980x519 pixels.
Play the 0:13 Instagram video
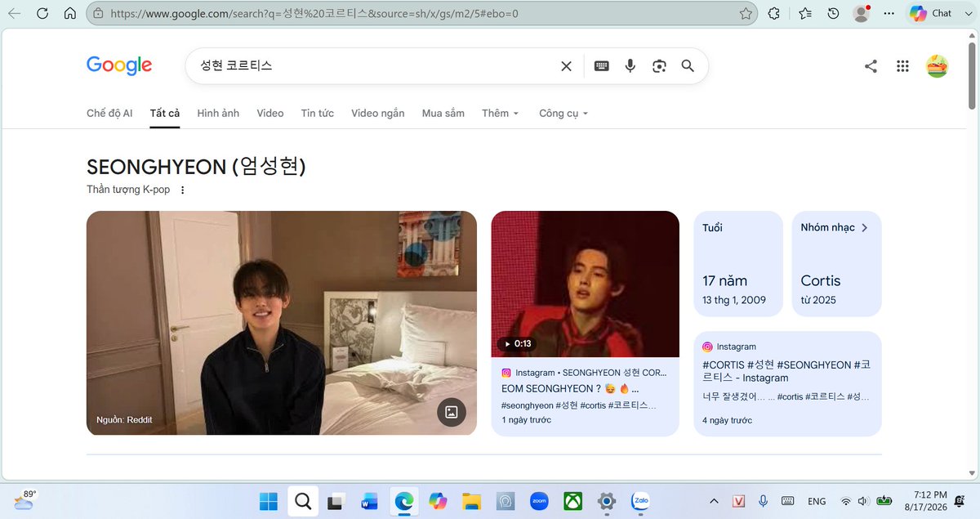(585, 284)
